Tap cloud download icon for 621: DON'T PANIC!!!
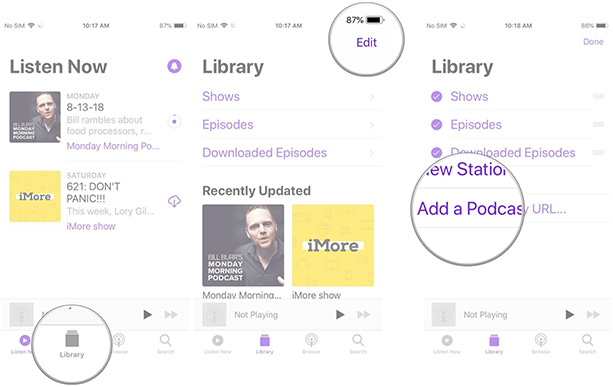Screen dimensions: 613x387 tap(174, 201)
